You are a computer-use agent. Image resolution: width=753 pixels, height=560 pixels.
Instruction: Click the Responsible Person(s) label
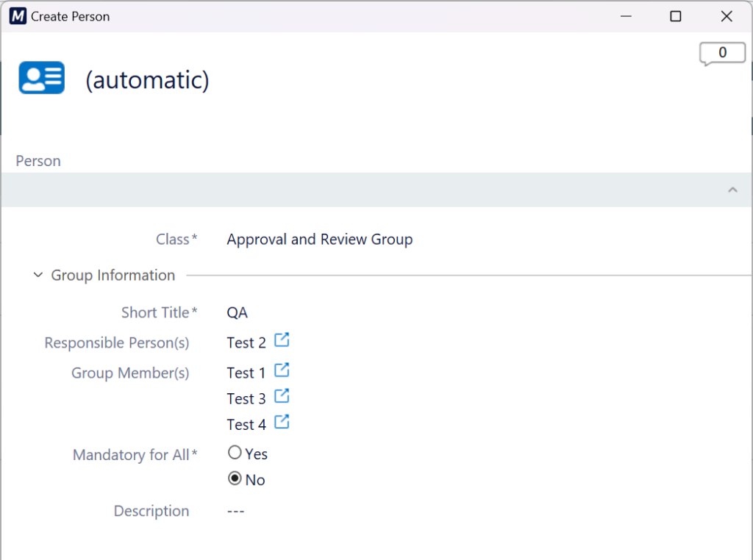pyautogui.click(x=117, y=343)
